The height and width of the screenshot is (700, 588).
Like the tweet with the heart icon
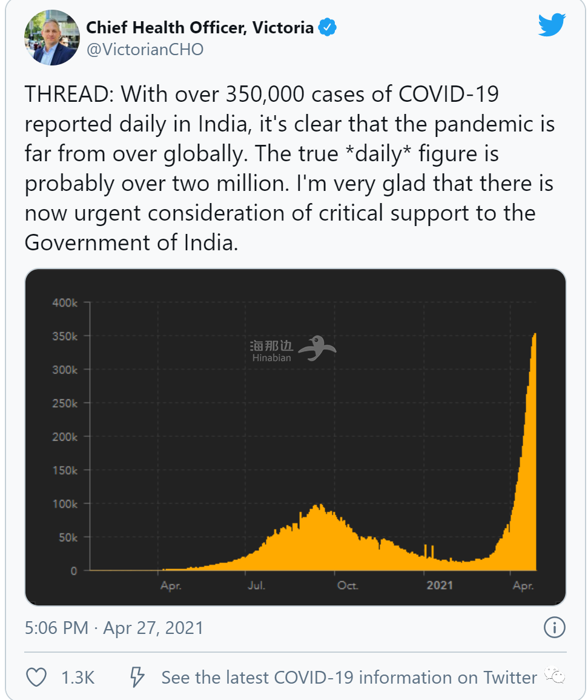coord(37,677)
